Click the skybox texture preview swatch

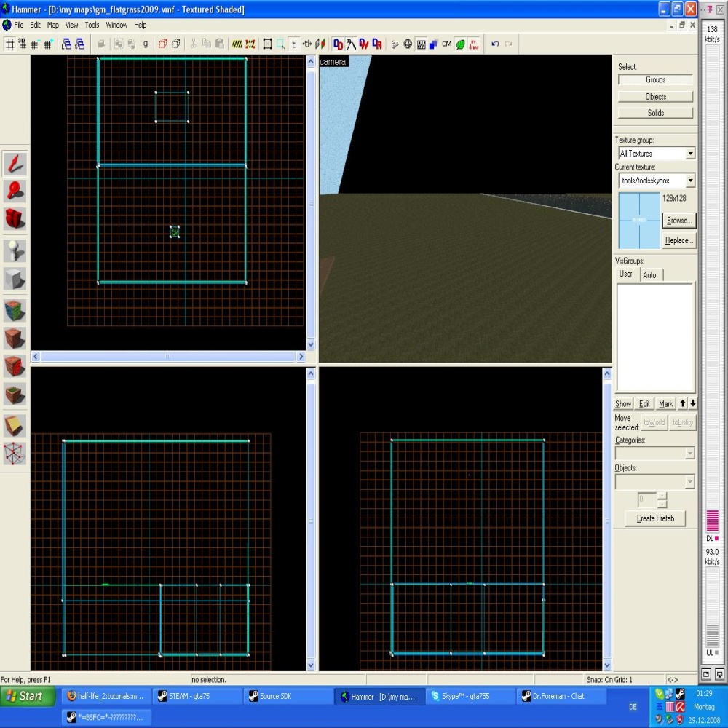(639, 221)
